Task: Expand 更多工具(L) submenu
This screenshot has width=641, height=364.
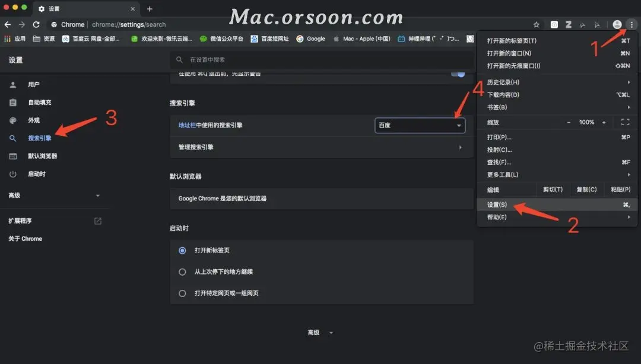Action: click(x=557, y=174)
